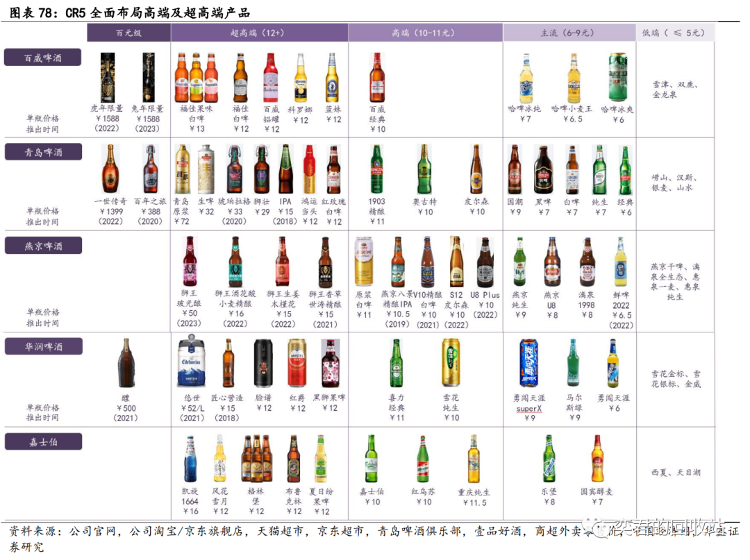
Task: Select the 琥珀拉格 bottle image
Action: point(235,169)
